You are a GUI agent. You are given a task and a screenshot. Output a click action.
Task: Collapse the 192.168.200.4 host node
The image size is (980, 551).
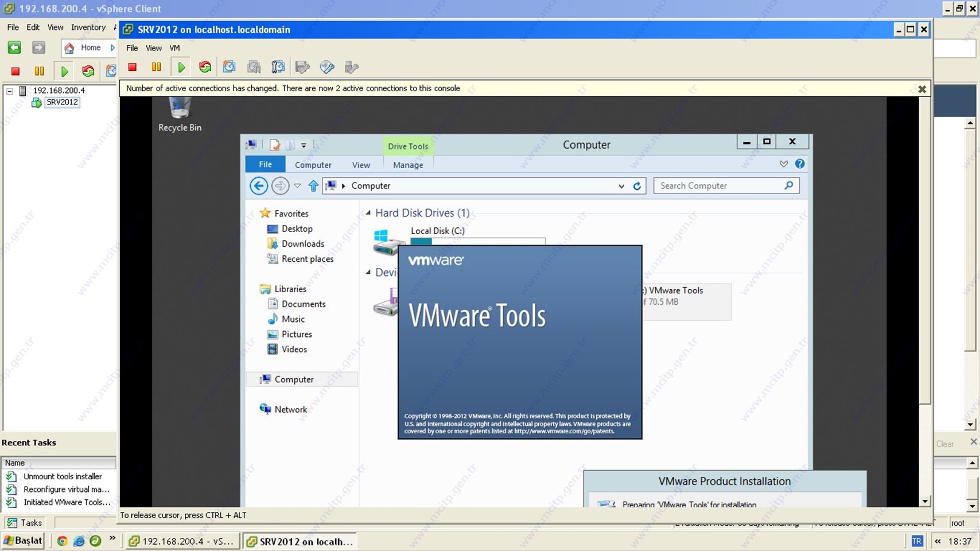[x=10, y=91]
